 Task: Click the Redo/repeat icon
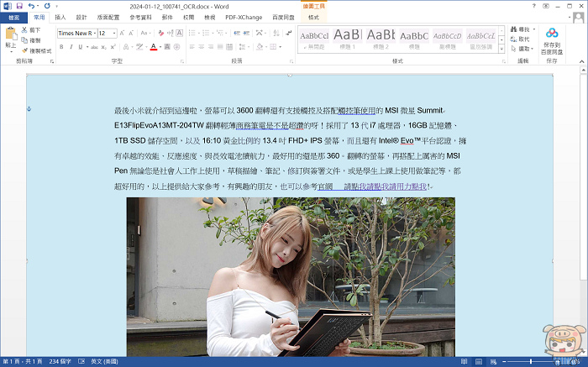[47, 6]
